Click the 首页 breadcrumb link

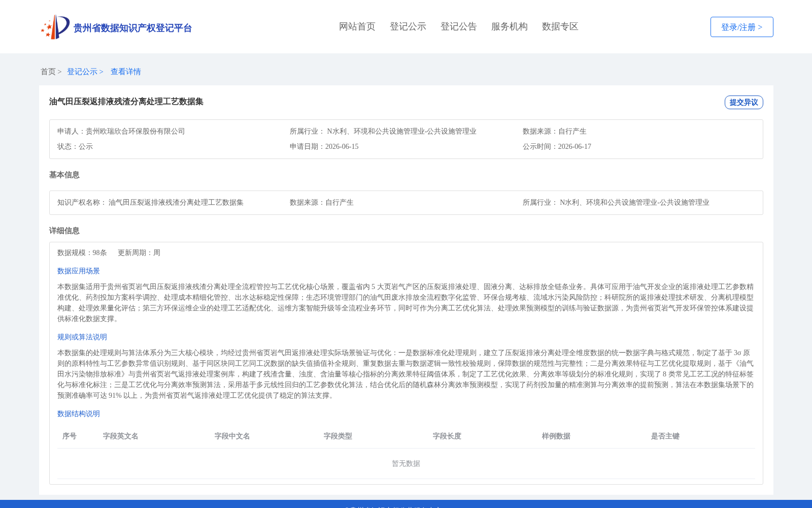click(x=48, y=72)
